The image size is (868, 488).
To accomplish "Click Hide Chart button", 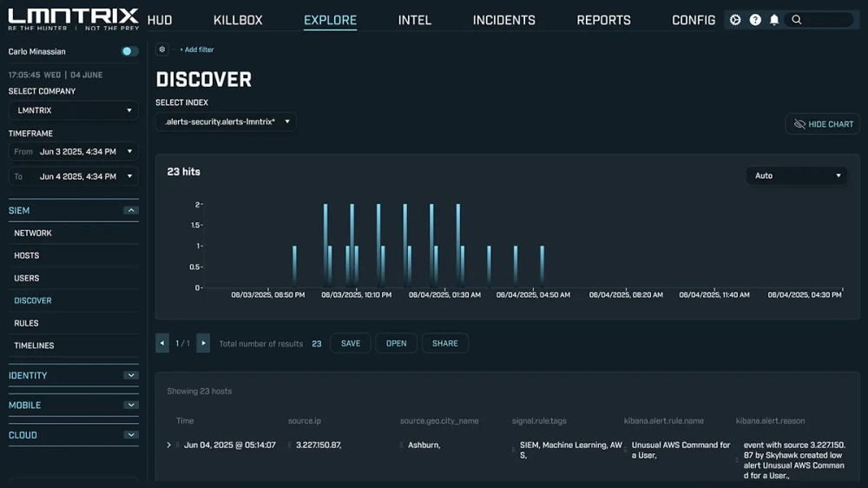I will pyautogui.click(x=823, y=124).
